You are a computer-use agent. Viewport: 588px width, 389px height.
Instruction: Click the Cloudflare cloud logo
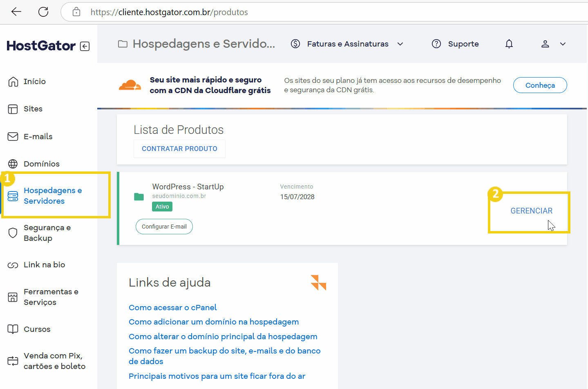pos(130,85)
